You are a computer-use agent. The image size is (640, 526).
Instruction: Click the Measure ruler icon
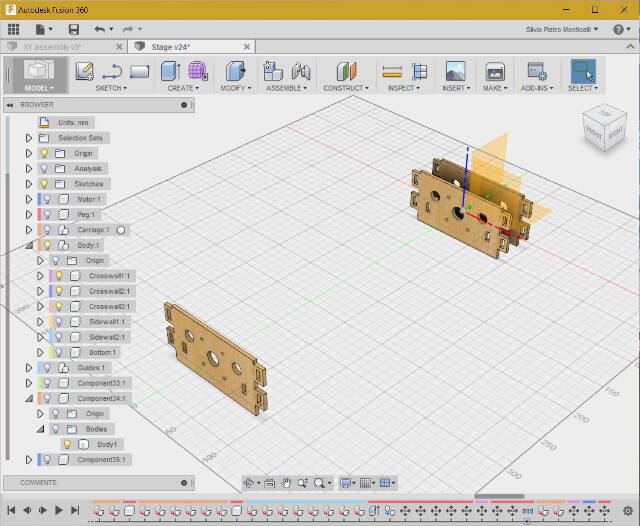pyautogui.click(x=392, y=73)
